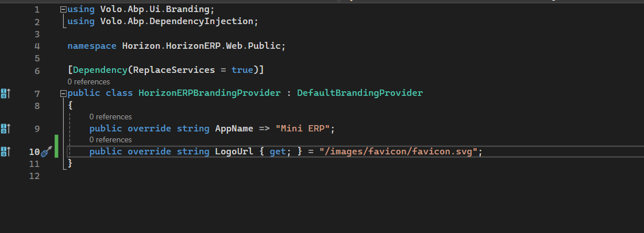Click the green change indicator bar on line 10

[56, 152]
